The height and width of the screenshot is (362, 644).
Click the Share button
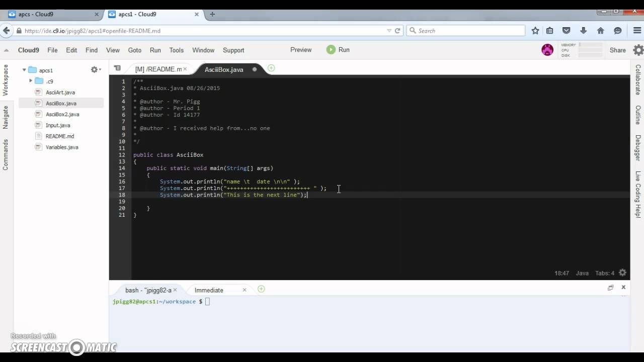tap(618, 50)
